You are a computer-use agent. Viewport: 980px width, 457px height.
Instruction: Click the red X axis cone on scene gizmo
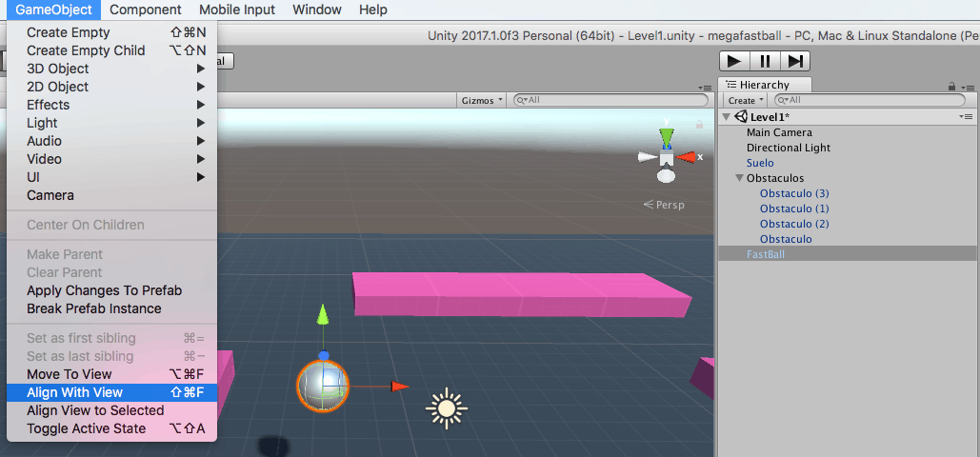point(686,157)
